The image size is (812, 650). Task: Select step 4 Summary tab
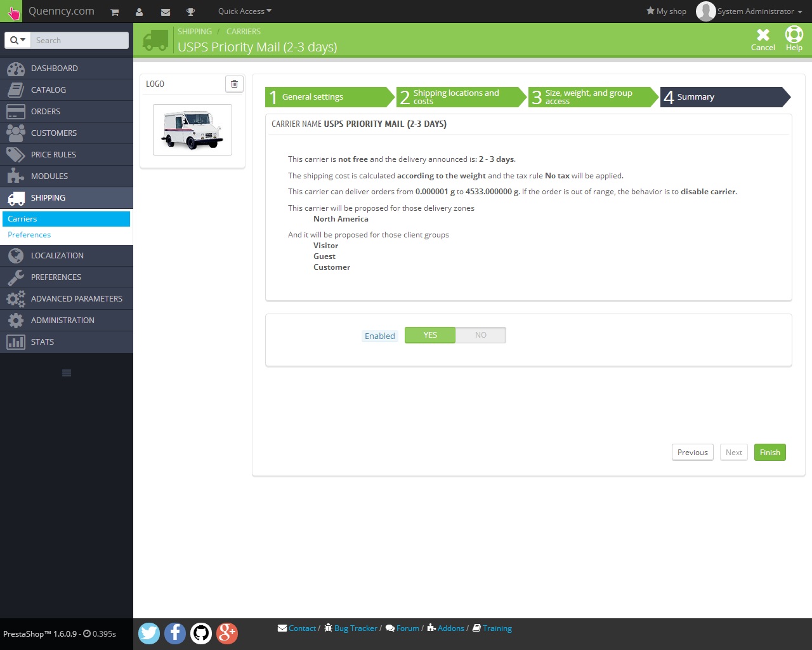tap(726, 97)
